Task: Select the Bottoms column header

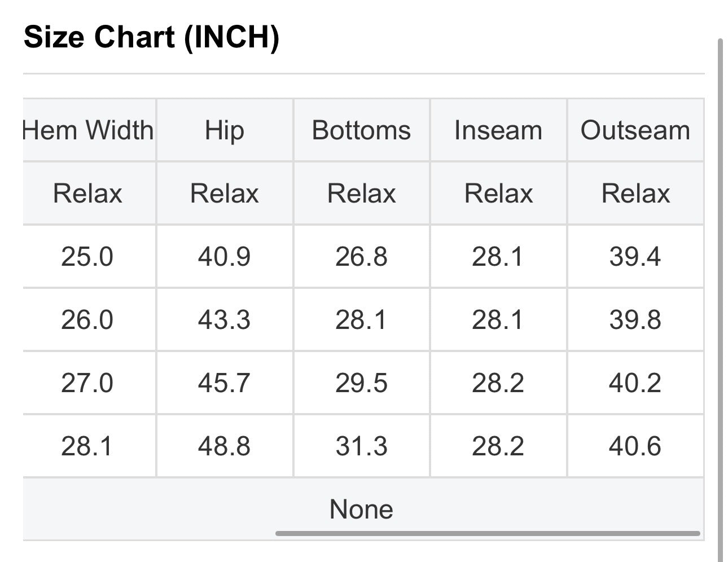Action: coord(361,130)
